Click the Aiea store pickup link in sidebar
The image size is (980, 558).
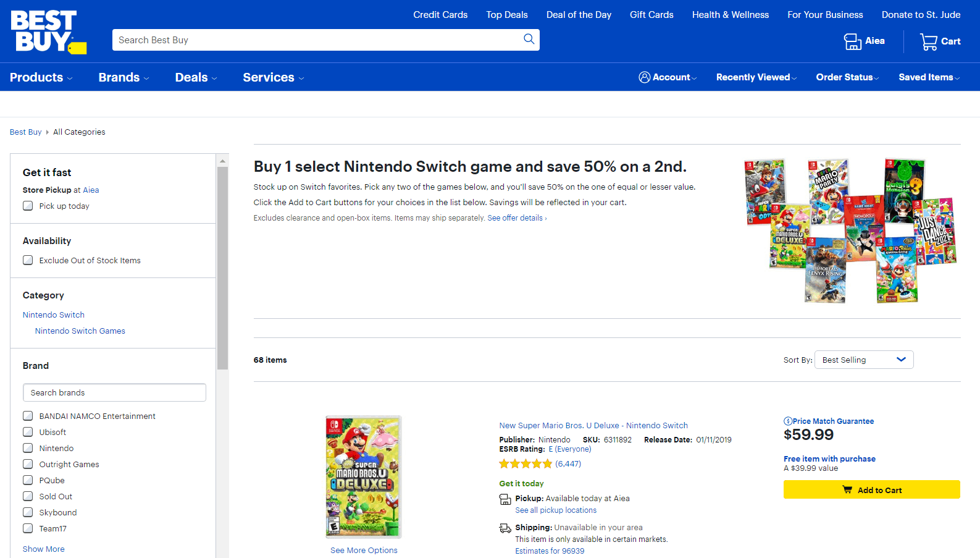click(x=91, y=190)
